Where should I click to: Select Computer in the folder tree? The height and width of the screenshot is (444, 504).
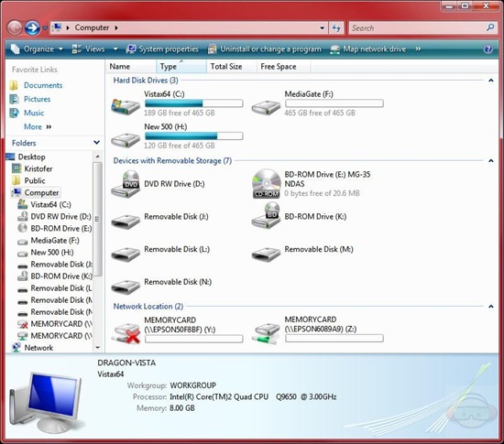click(41, 192)
